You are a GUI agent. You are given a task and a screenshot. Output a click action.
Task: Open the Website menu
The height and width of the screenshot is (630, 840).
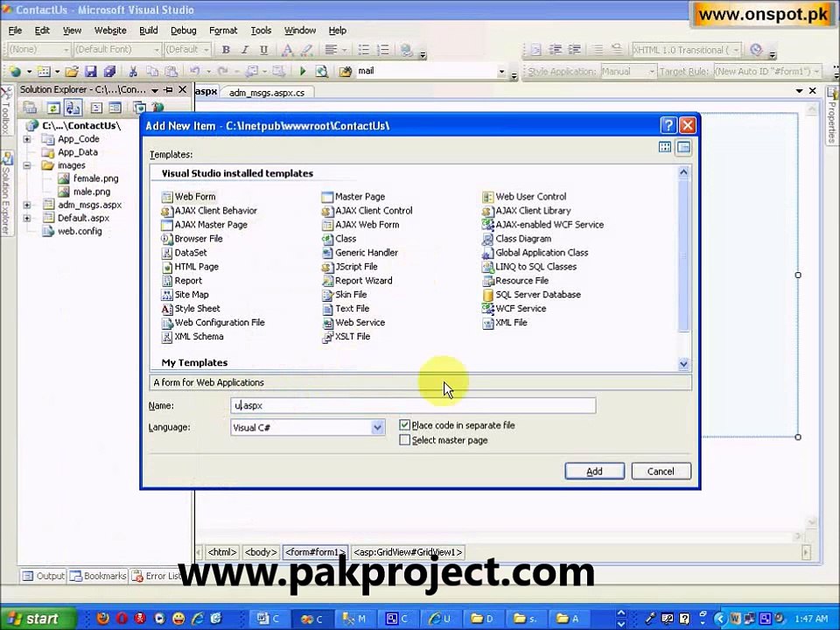click(110, 31)
